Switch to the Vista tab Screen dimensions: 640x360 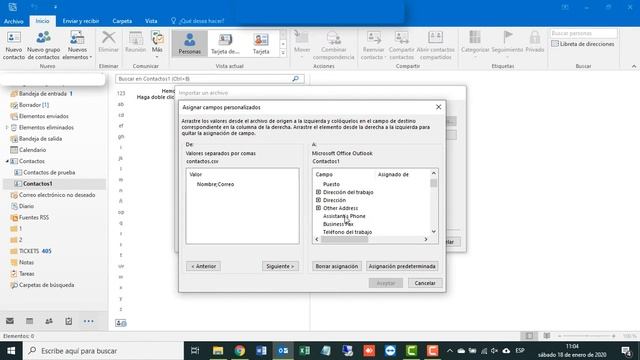(x=151, y=21)
